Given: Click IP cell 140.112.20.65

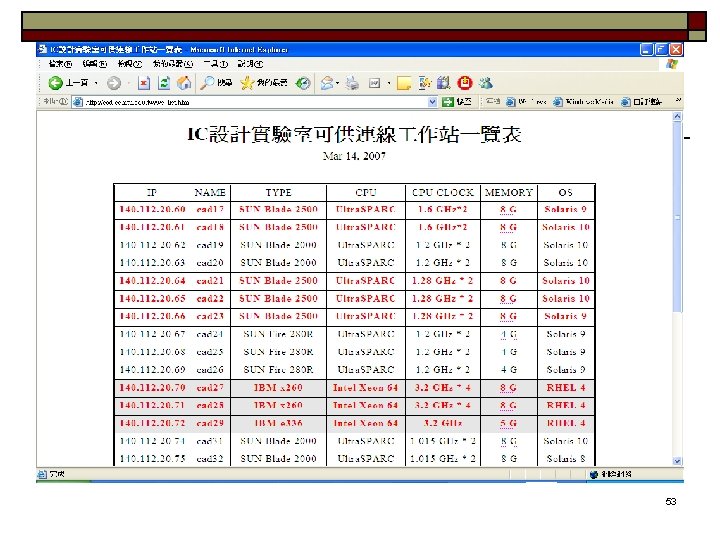Looking at the screenshot, I should [x=152, y=298].
